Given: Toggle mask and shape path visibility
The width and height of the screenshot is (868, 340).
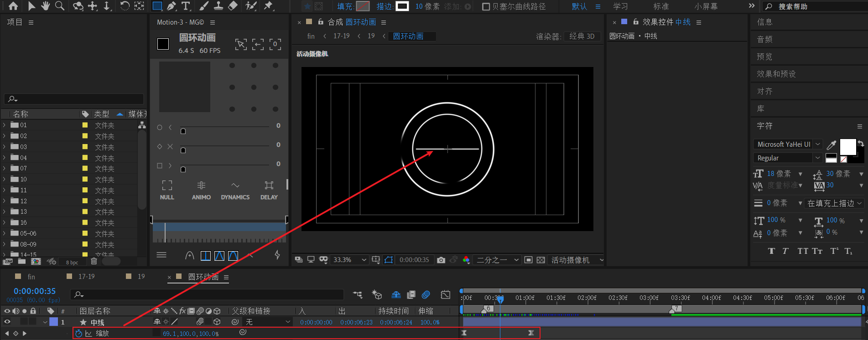Looking at the screenshot, I should point(389,260).
